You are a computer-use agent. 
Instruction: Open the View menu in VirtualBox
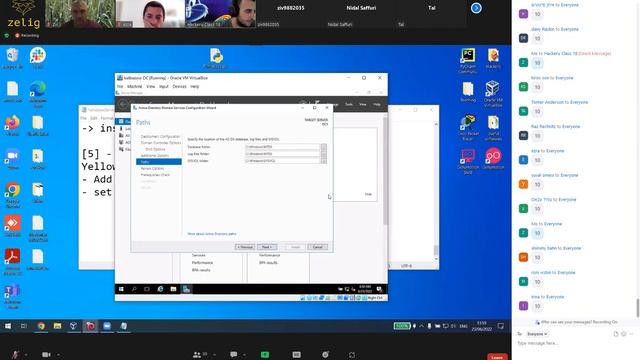151,87
